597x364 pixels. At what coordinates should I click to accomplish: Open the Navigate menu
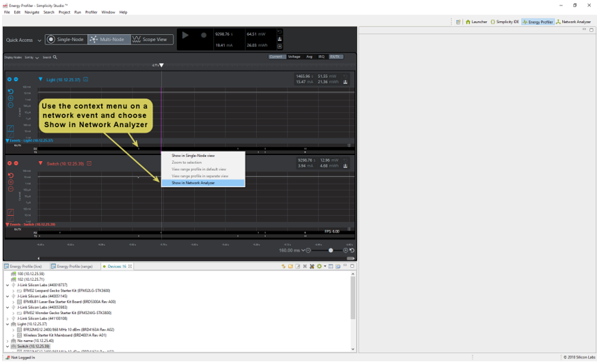coord(32,12)
